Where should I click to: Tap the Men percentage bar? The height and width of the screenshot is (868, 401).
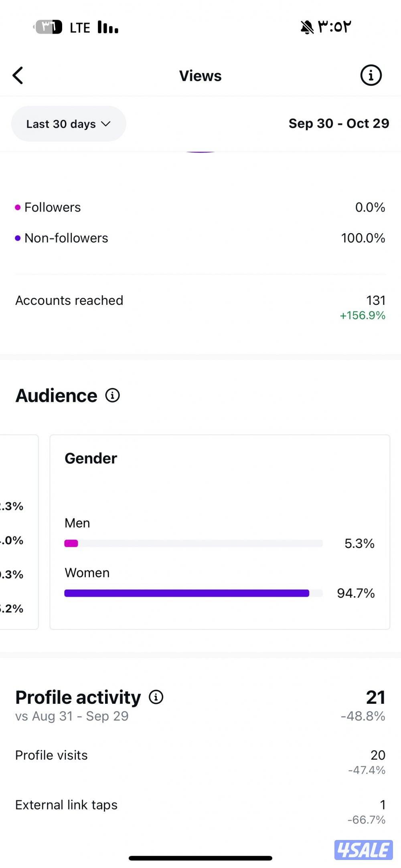point(193,544)
